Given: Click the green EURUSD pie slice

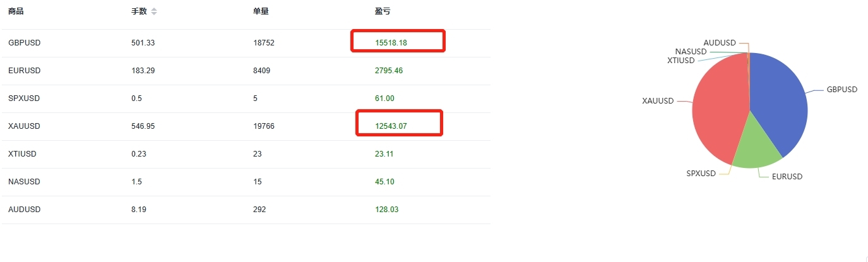Looking at the screenshot, I should pos(758,148).
